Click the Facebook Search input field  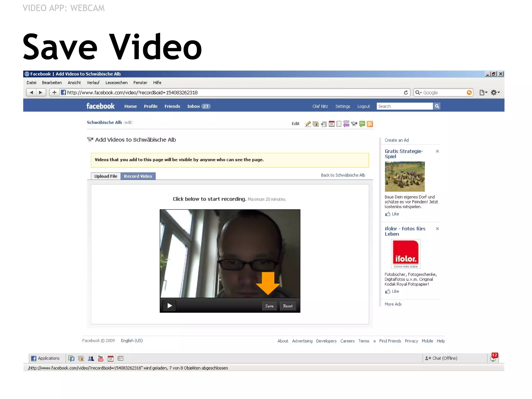(404, 106)
